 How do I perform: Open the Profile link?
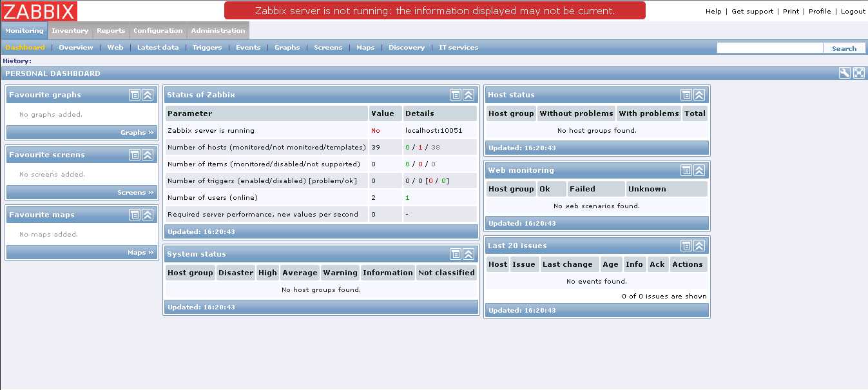820,12
